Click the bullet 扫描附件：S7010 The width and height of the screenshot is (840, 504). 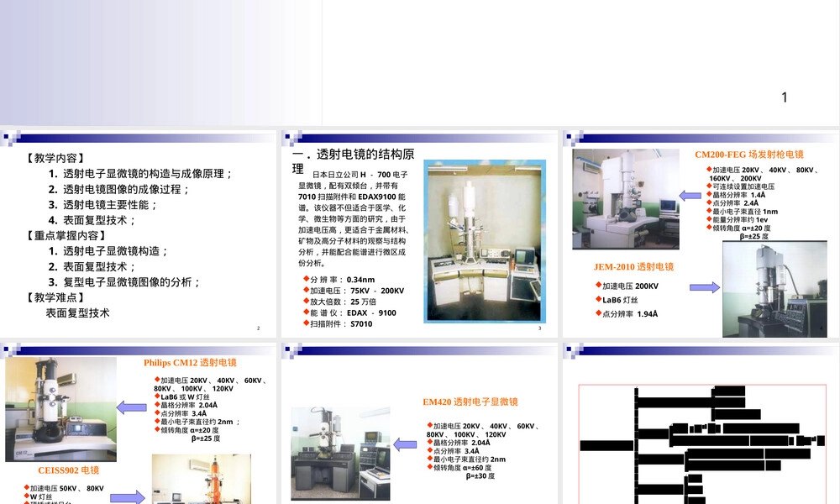click(338, 323)
